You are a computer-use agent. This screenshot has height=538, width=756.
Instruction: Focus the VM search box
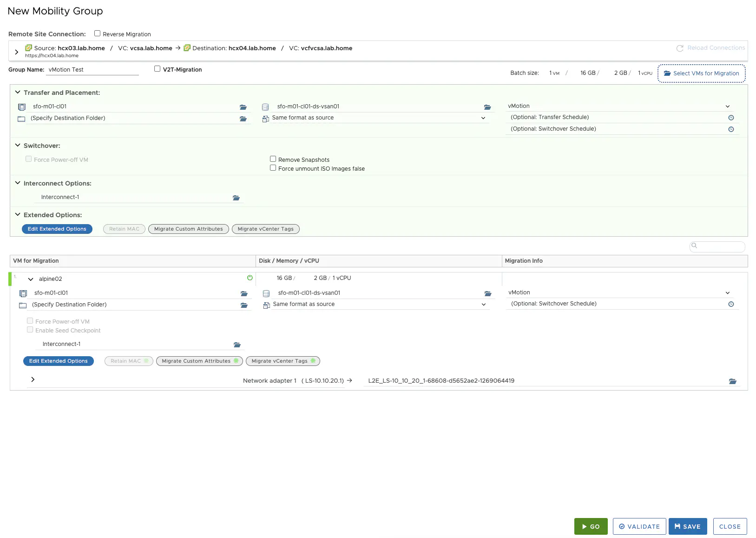717,246
